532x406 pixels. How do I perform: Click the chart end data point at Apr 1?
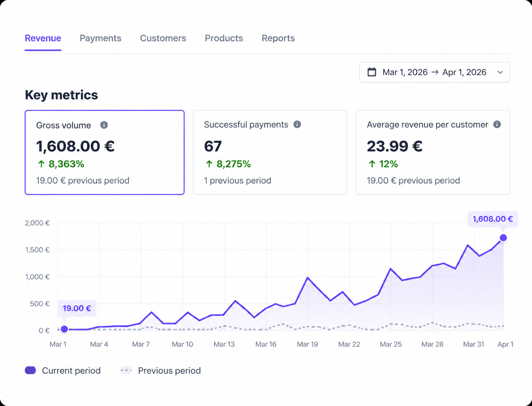click(503, 238)
